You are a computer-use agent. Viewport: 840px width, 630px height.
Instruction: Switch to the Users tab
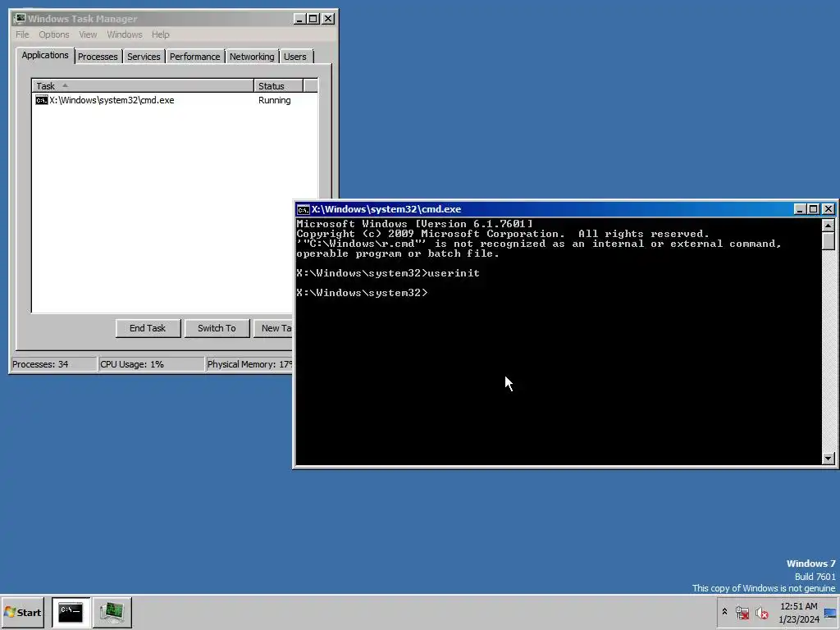point(295,57)
